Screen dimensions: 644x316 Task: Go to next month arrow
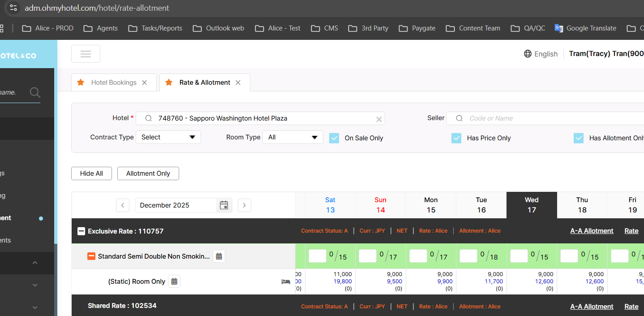click(244, 205)
